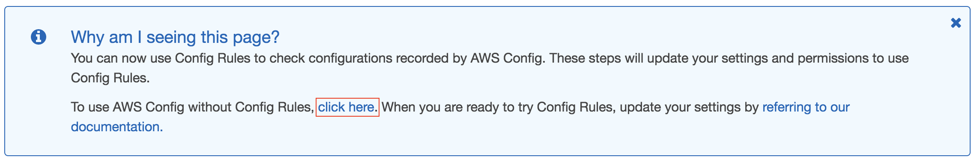
Task: Click the sentence starting 'You can now use Config Rules'
Action: [490, 68]
